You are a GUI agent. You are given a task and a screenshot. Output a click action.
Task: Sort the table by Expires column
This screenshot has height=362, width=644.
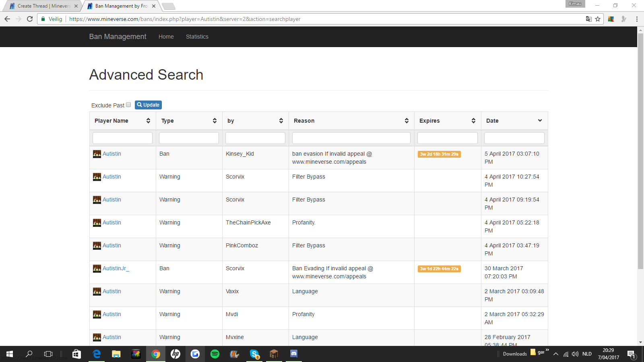(448, 121)
